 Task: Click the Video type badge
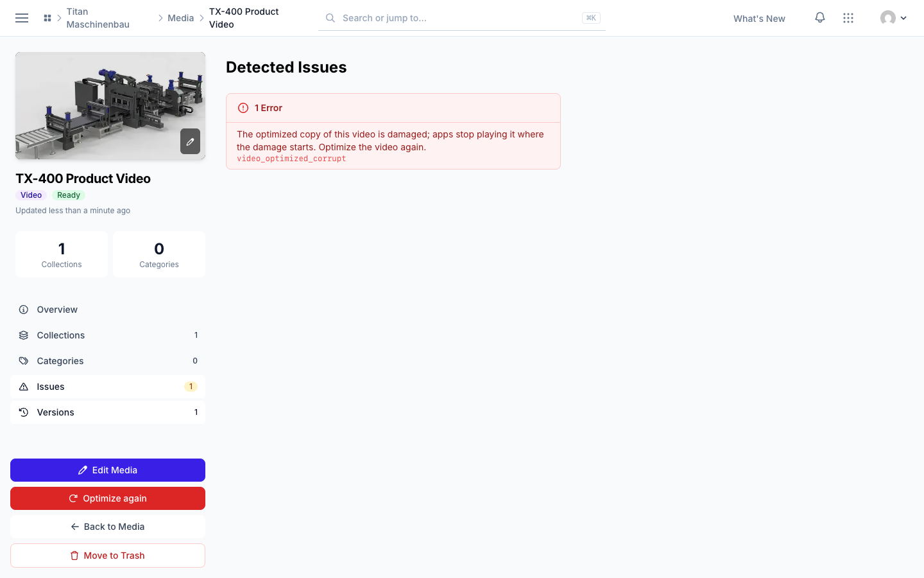click(x=31, y=195)
